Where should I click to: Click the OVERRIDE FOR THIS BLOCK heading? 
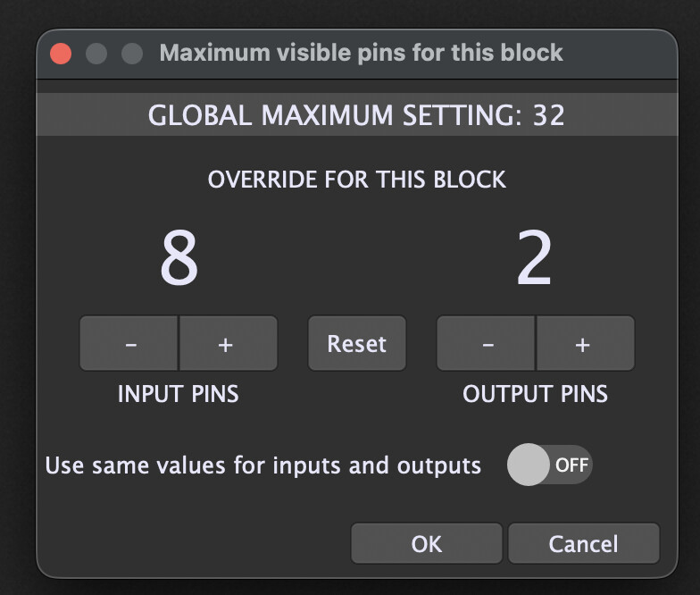click(x=356, y=179)
